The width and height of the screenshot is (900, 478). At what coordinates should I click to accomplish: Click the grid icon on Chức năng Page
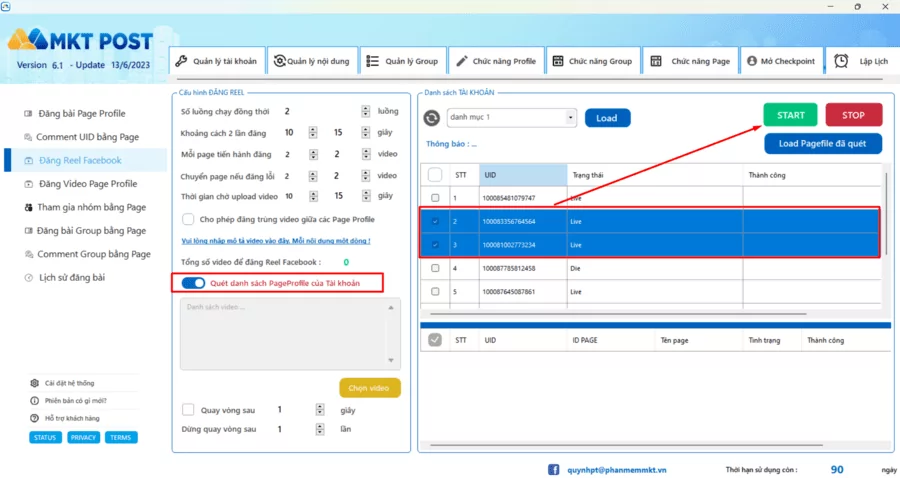pyautogui.click(x=656, y=61)
